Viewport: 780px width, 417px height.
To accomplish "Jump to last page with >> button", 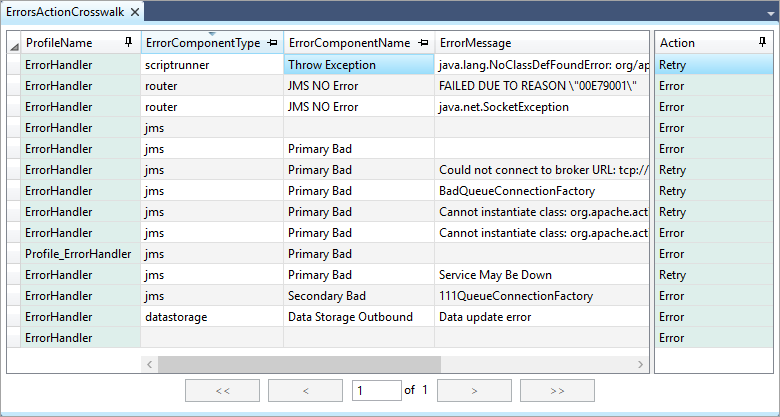I will coord(557,391).
